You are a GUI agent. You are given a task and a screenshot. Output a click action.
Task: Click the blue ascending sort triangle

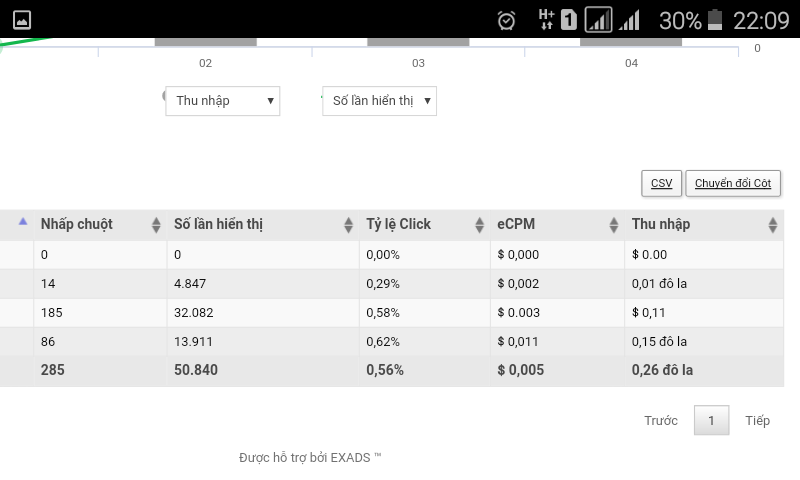coord(23,222)
